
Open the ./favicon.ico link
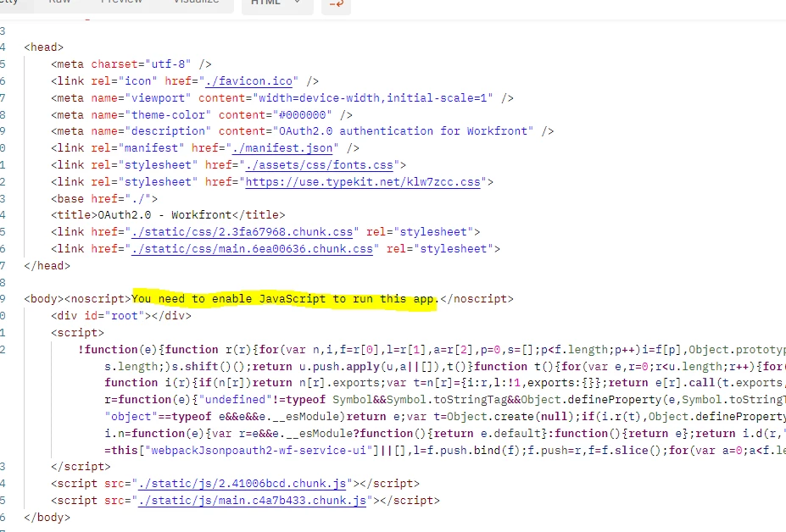(x=248, y=81)
